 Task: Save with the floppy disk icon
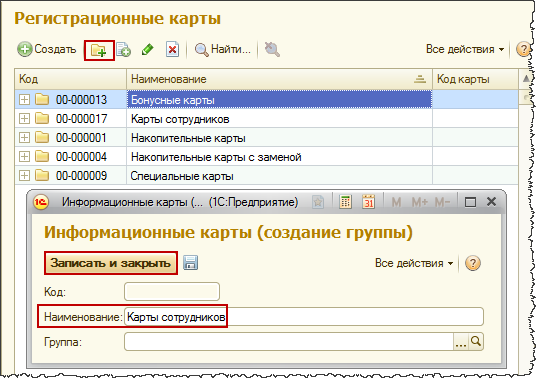click(x=190, y=263)
